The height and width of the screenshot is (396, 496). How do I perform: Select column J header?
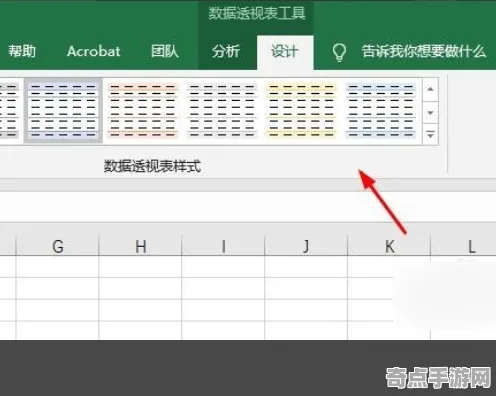tap(306, 247)
